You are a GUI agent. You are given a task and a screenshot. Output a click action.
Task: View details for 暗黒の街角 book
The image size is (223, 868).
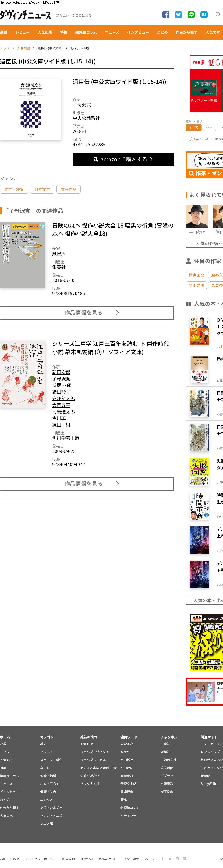tap(87, 313)
